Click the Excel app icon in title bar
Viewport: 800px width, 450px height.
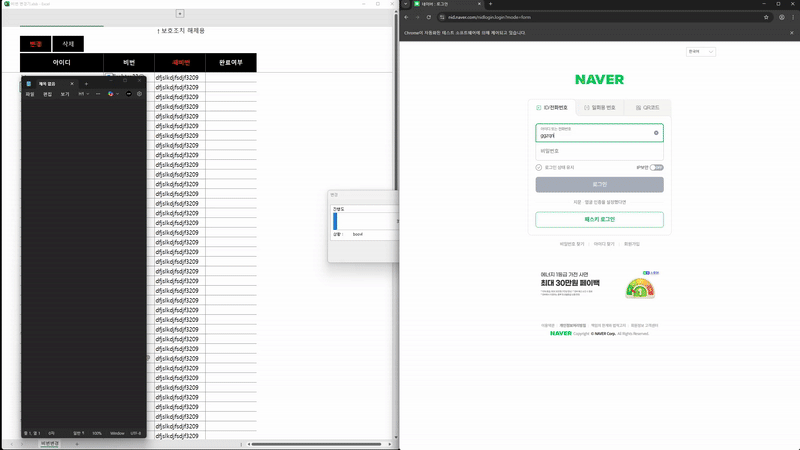[7, 4]
